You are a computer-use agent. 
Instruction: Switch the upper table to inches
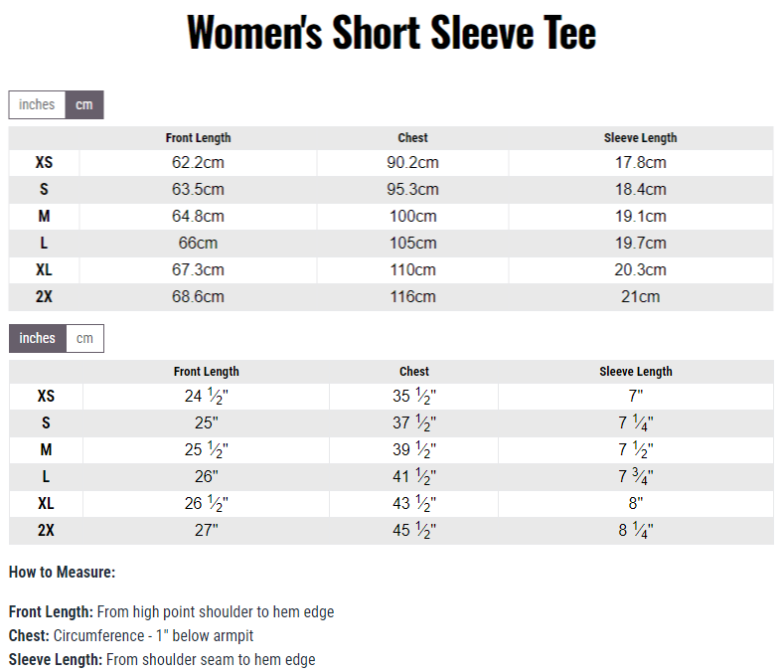pos(37,104)
